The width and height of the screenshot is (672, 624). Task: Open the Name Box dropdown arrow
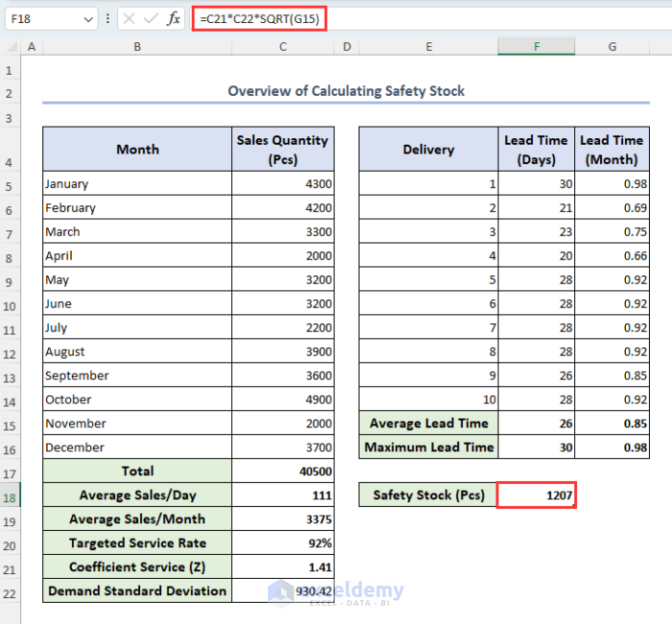pyautogui.click(x=88, y=18)
